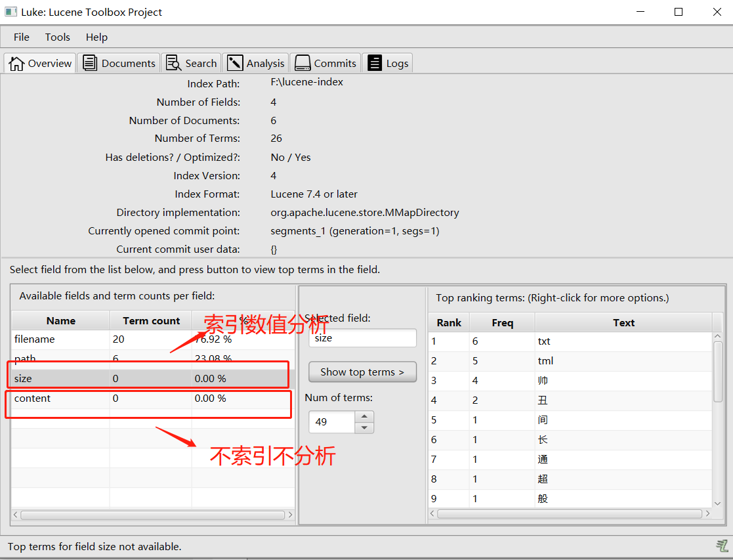The image size is (733, 560).
Task: Click the 'Lucene 7.4 or later' value
Action: pos(314,194)
